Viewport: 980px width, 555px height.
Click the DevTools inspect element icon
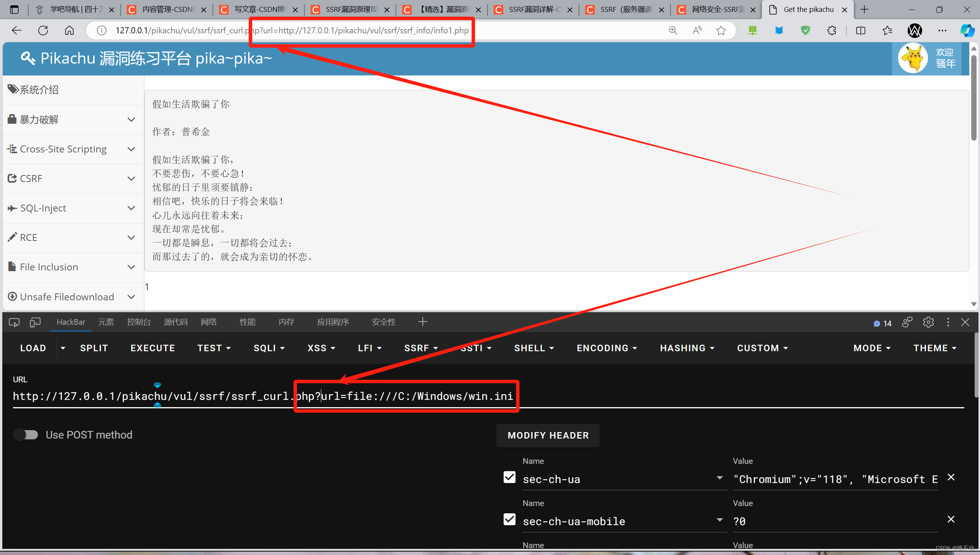14,323
